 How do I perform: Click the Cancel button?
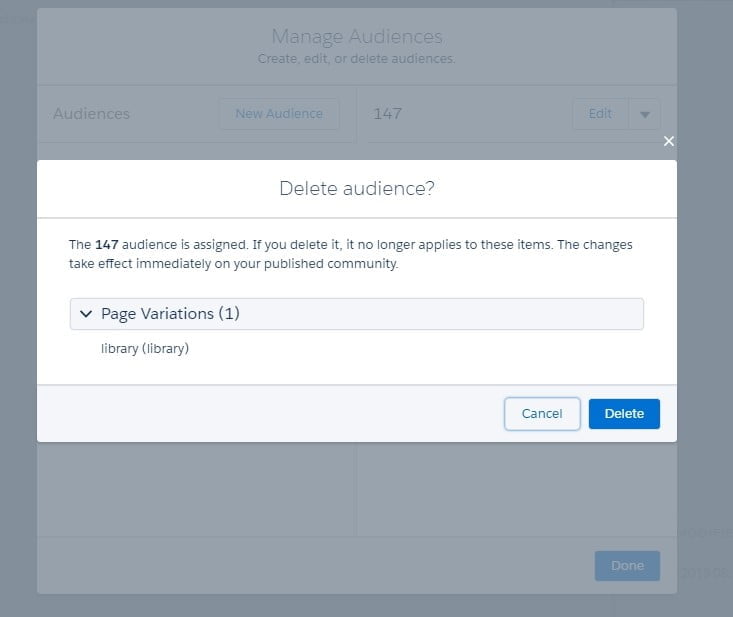click(x=542, y=414)
